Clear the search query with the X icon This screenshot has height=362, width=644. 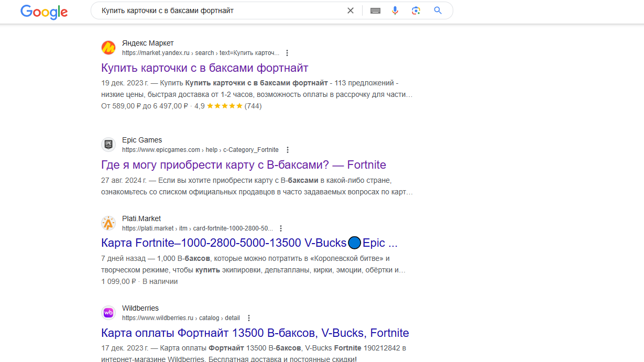(351, 10)
